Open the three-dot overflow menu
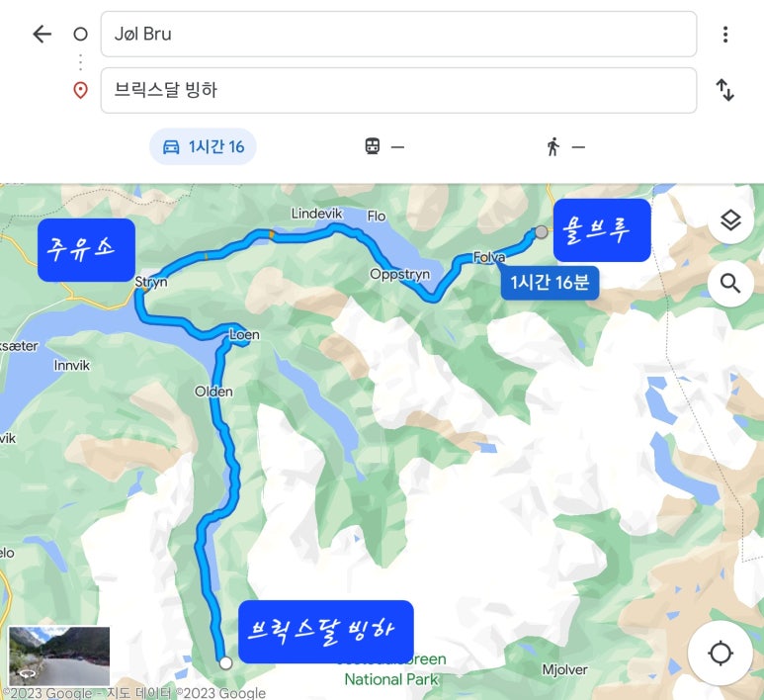The width and height of the screenshot is (764, 700). click(725, 35)
